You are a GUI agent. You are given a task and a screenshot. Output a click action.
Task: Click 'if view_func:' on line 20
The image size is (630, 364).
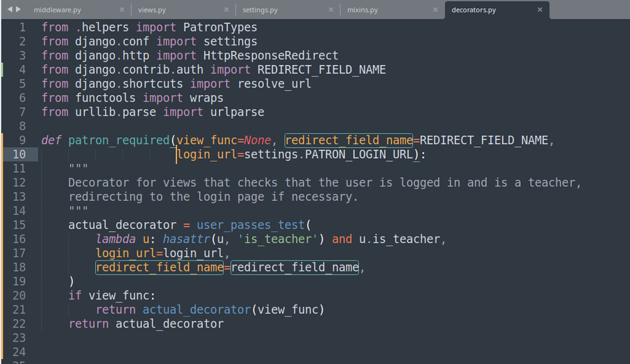[x=112, y=295]
